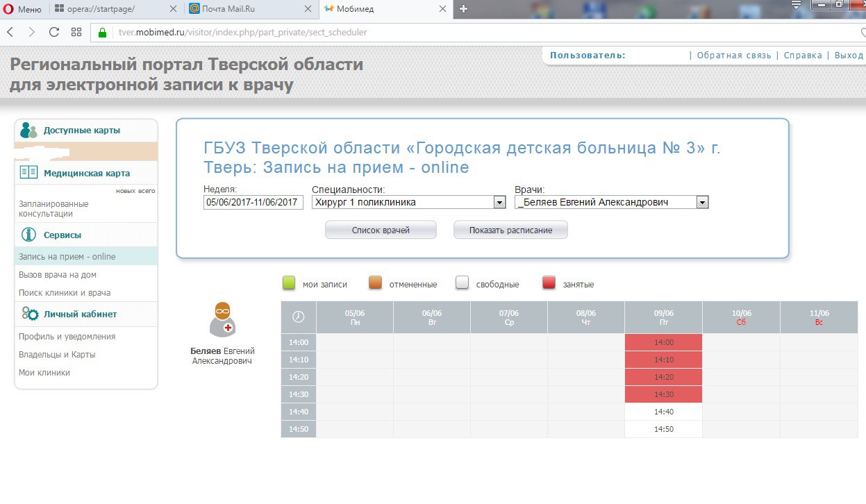The image size is (866, 504).
Task: Click 09/06 Пт column header
Action: [x=664, y=317]
